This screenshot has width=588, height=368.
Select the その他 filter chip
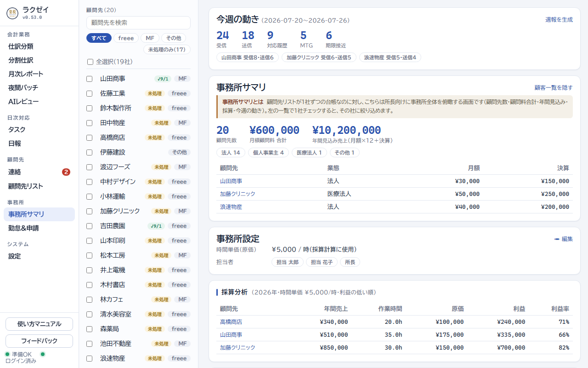click(174, 38)
